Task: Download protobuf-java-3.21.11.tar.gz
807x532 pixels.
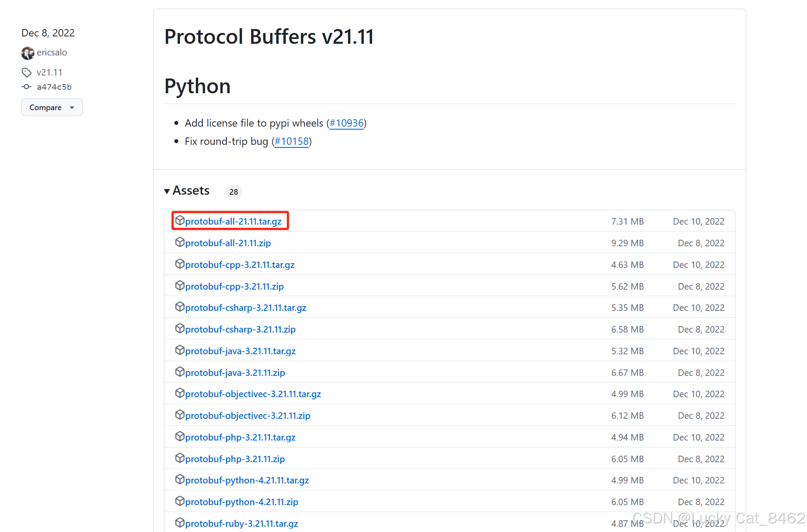Action: coord(241,351)
